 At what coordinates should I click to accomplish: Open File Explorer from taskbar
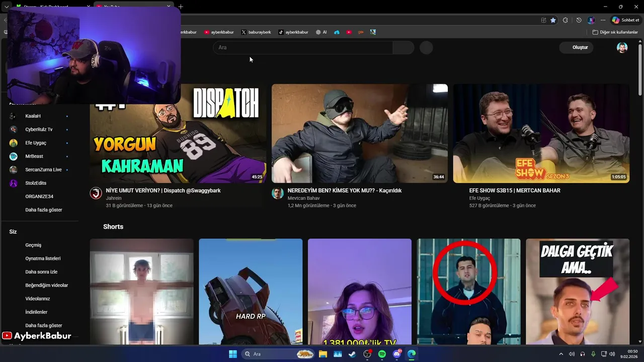(x=323, y=354)
